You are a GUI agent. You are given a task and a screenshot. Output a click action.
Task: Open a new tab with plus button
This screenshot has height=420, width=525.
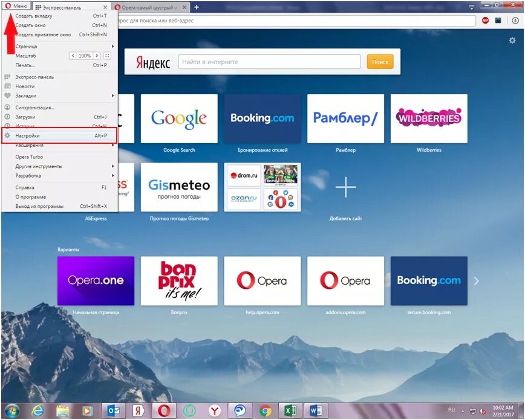click(197, 7)
